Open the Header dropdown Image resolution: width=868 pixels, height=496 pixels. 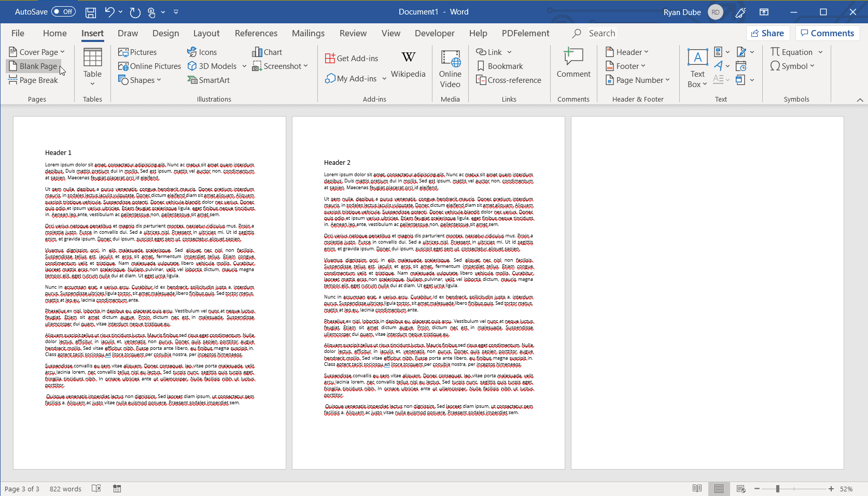627,52
